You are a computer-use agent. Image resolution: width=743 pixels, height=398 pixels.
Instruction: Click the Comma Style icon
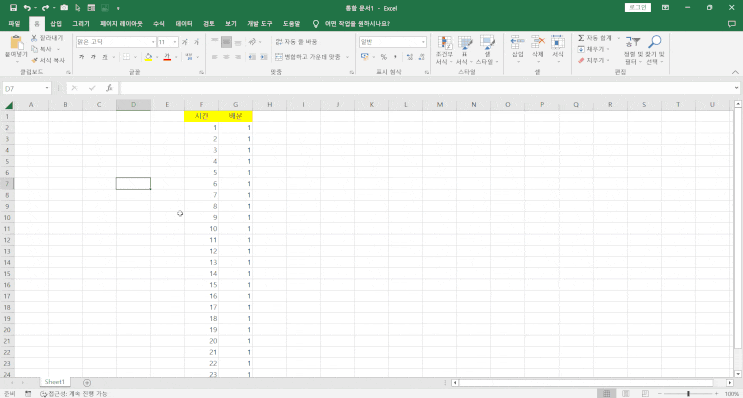pyautogui.click(x=395, y=57)
